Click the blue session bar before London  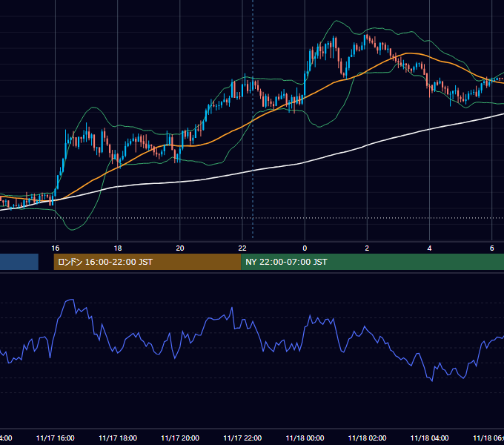coord(19,262)
